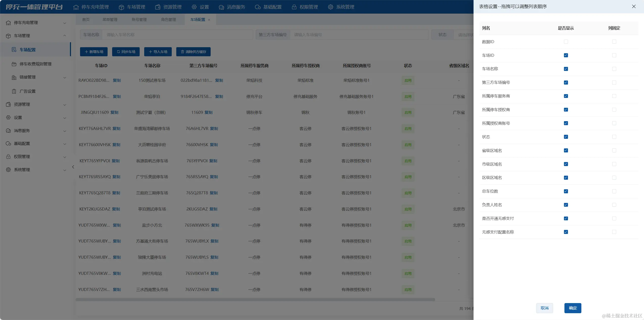Enable display checkbox for 数据ID
This screenshot has width=644, height=320.
[x=566, y=42]
